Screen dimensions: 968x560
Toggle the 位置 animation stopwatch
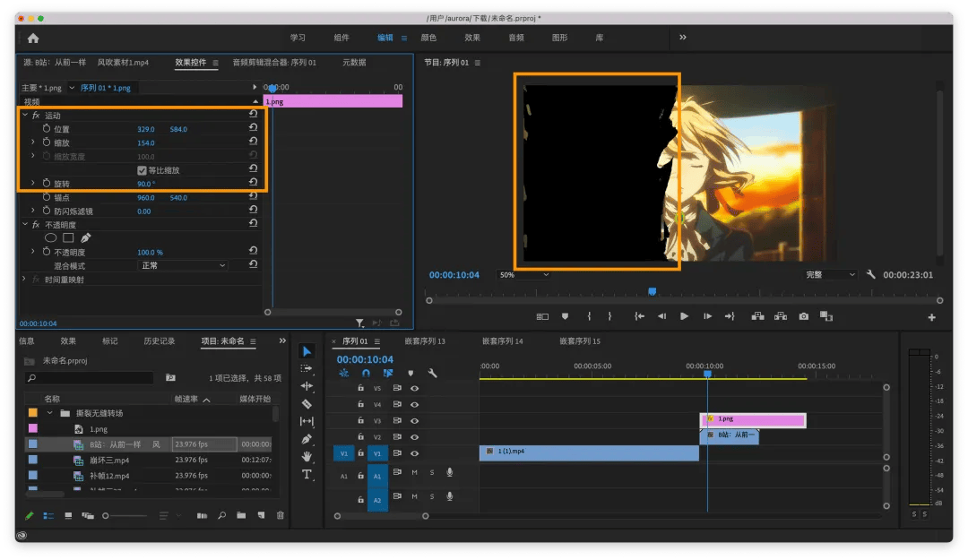tap(47, 128)
